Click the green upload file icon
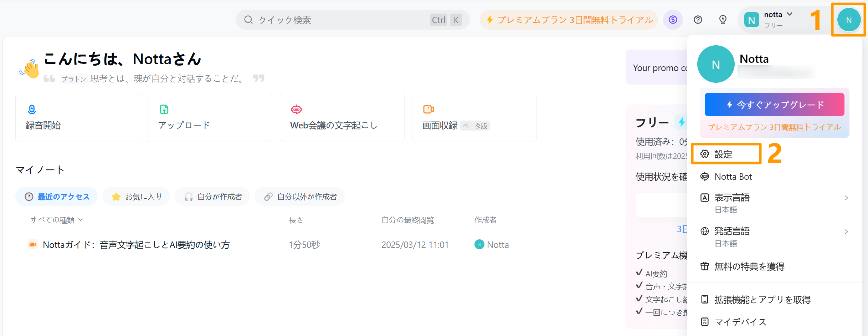The height and width of the screenshot is (336, 868). click(x=164, y=109)
